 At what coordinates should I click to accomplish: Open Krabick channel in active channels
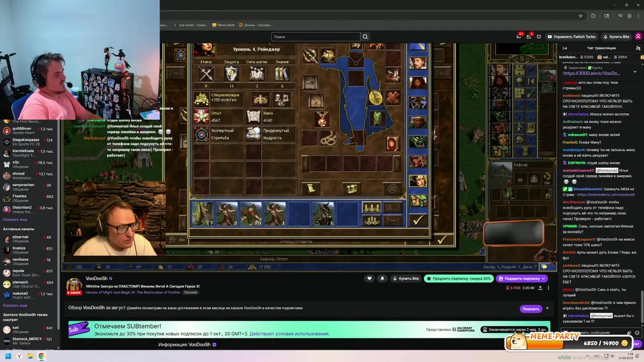coord(30,250)
